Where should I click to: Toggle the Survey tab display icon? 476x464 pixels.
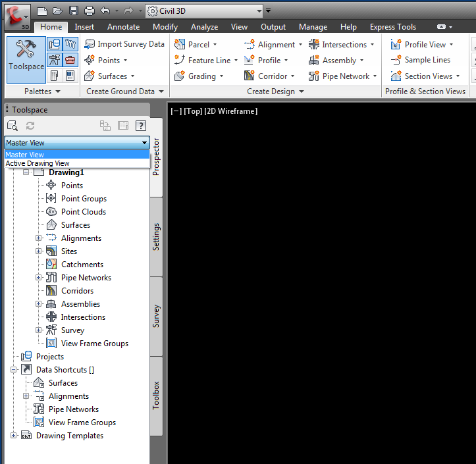(x=55, y=60)
